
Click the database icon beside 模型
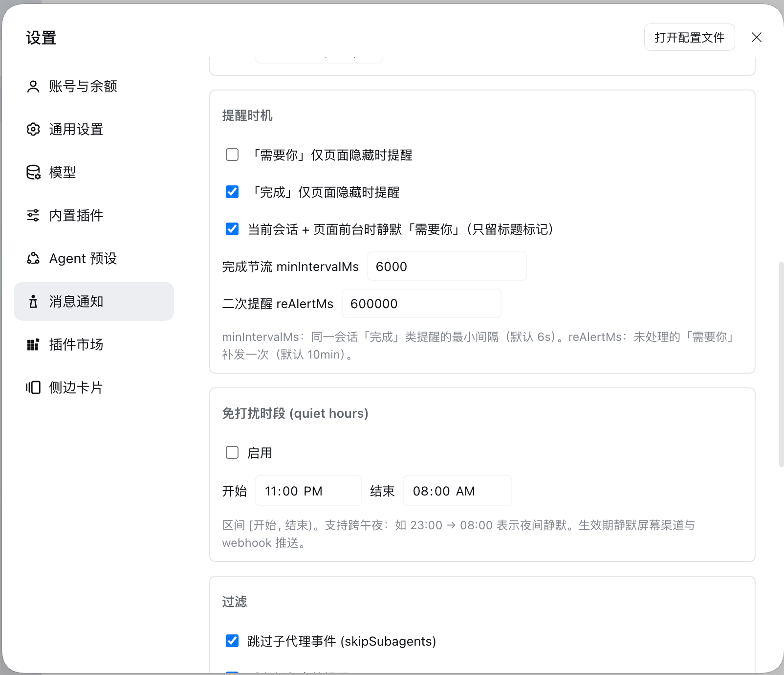click(33, 173)
